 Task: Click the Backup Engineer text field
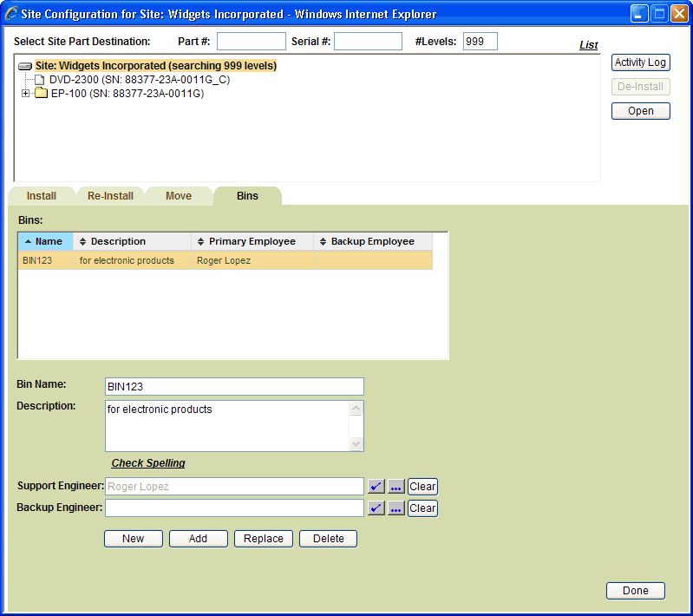234,508
